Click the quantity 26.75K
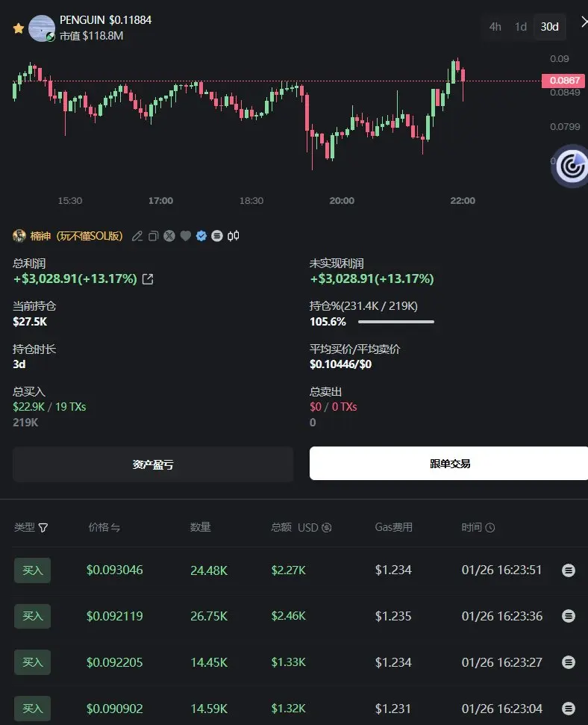Viewport: 588px width, 725px height. point(209,616)
